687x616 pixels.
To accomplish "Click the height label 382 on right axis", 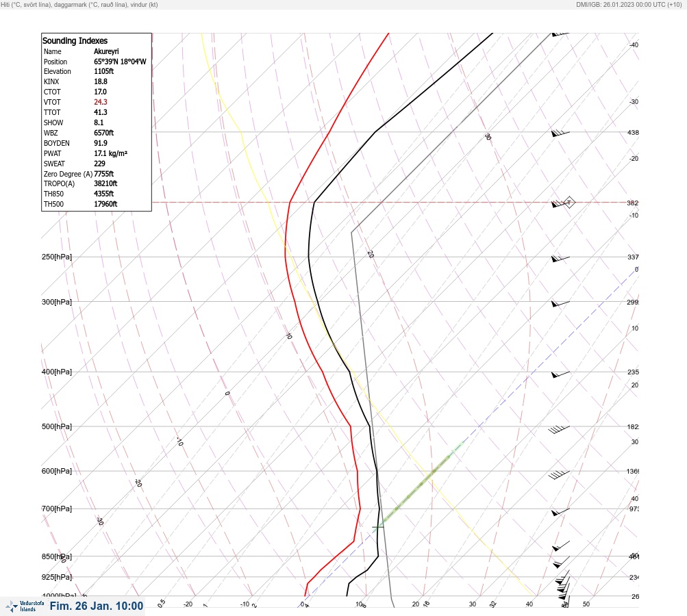I will click(633, 203).
